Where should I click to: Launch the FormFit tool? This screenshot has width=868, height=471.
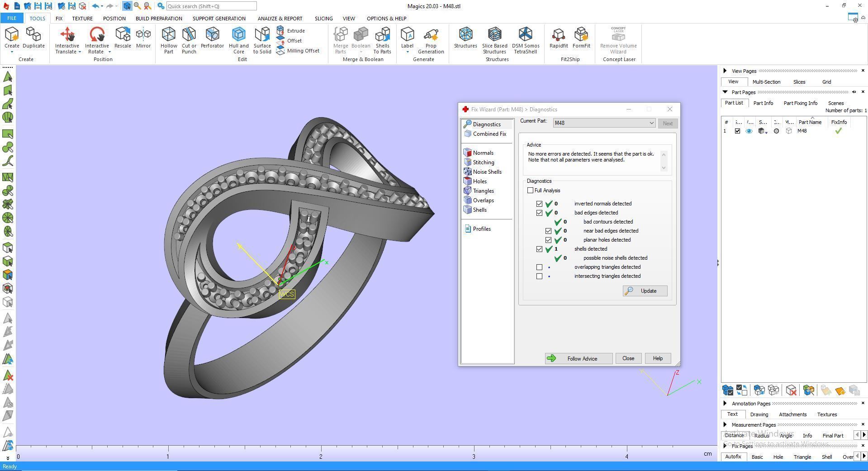coord(581,37)
